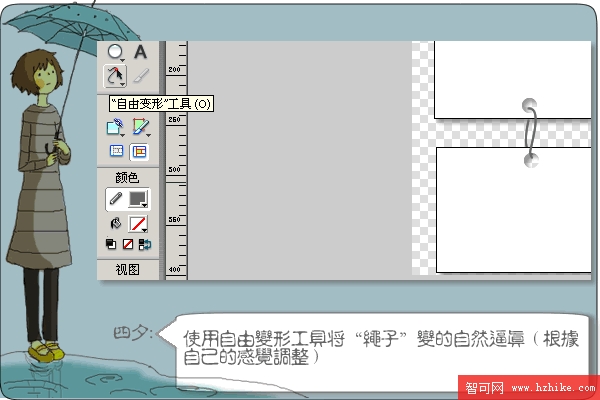Select the Hotspot tool
Screen dimensions: 600x400
[116, 127]
